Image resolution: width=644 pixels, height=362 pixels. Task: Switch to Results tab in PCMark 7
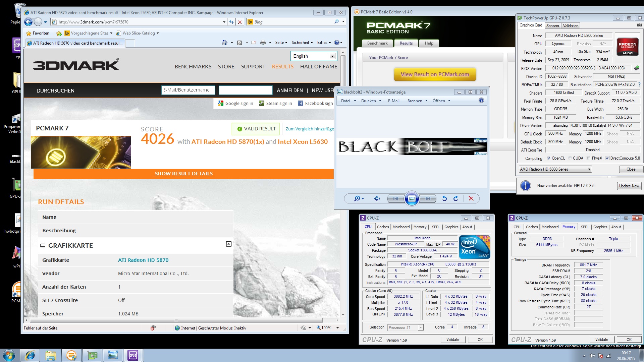(x=406, y=43)
